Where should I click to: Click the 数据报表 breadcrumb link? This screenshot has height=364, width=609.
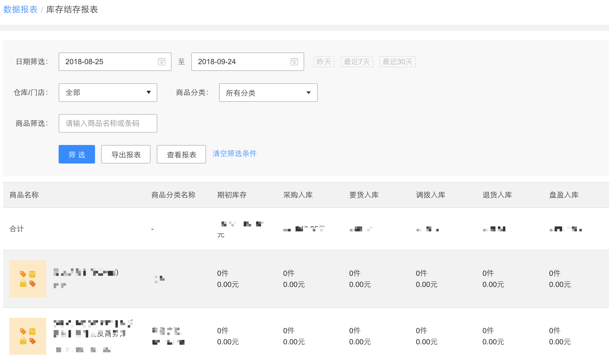(x=20, y=10)
